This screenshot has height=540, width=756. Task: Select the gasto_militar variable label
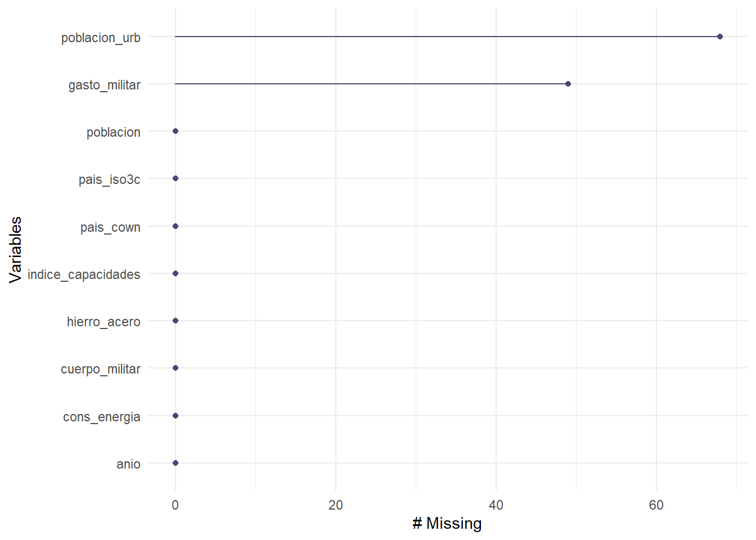tap(104, 85)
